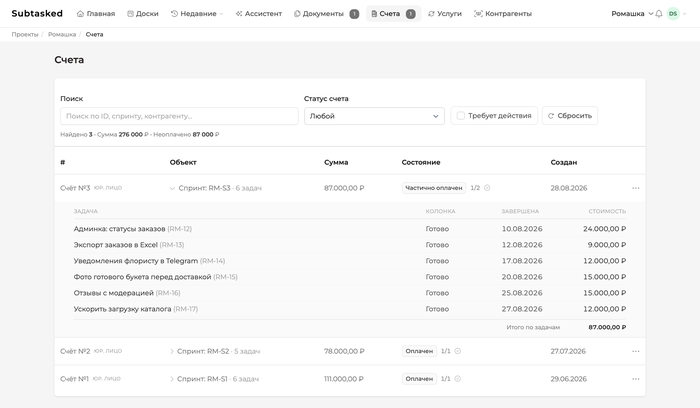Click the Объект column header
The image size is (700, 408).
[183, 162]
